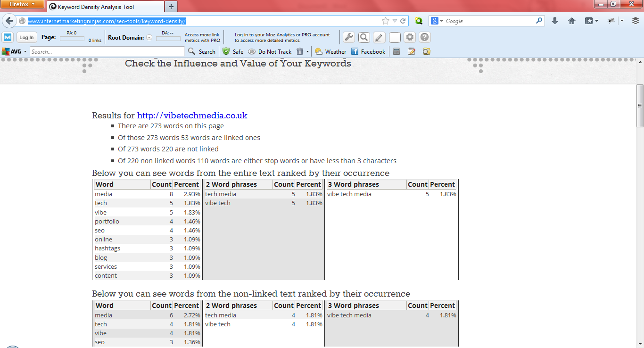644x348 pixels.
Task: Open the Firefox downloads arrow icon
Action: click(555, 21)
